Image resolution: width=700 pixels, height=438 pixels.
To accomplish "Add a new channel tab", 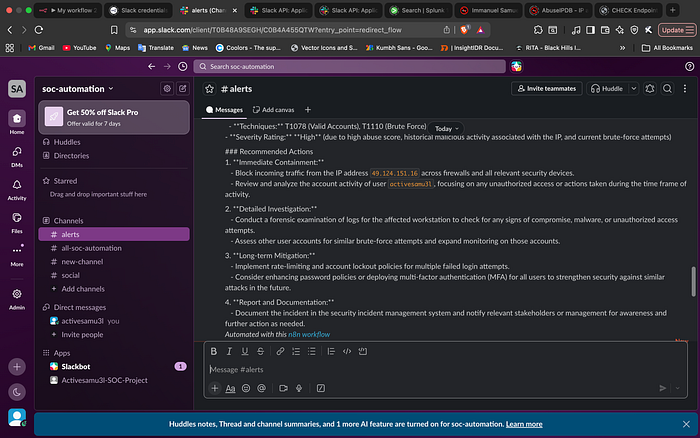I will point(308,110).
